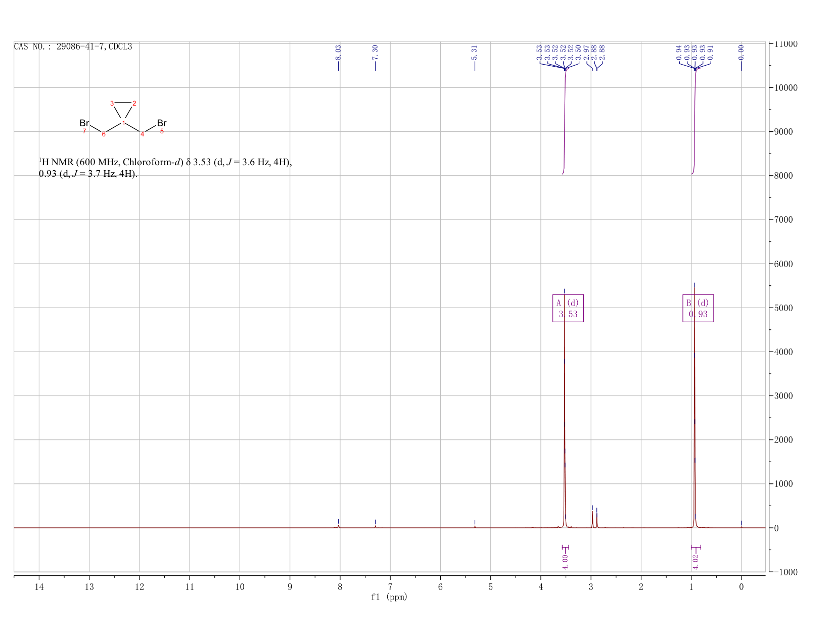This screenshot has height=644, width=834.
Task: Click the multiplet box B (d) 0.93
Action: click(698, 308)
